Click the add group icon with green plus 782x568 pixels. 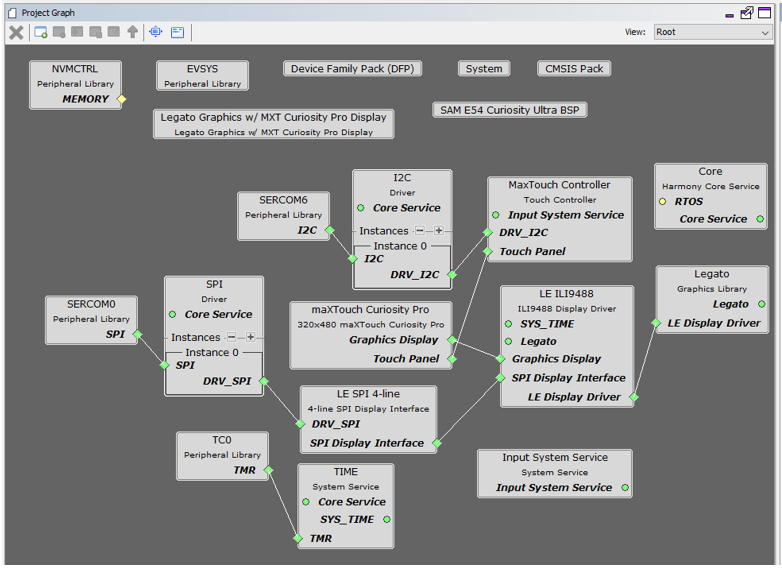(x=41, y=32)
